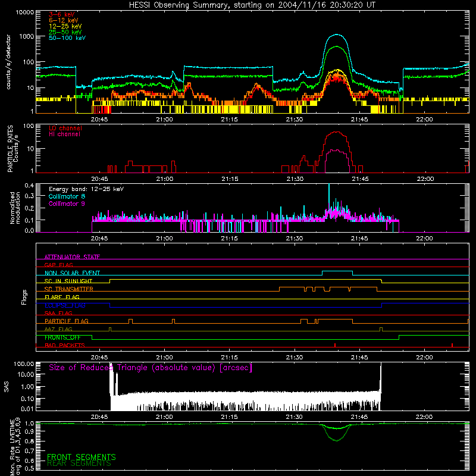The height and width of the screenshot is (476, 476).
Task: Select the 3-6 keV legend label
Action: pos(62,14)
